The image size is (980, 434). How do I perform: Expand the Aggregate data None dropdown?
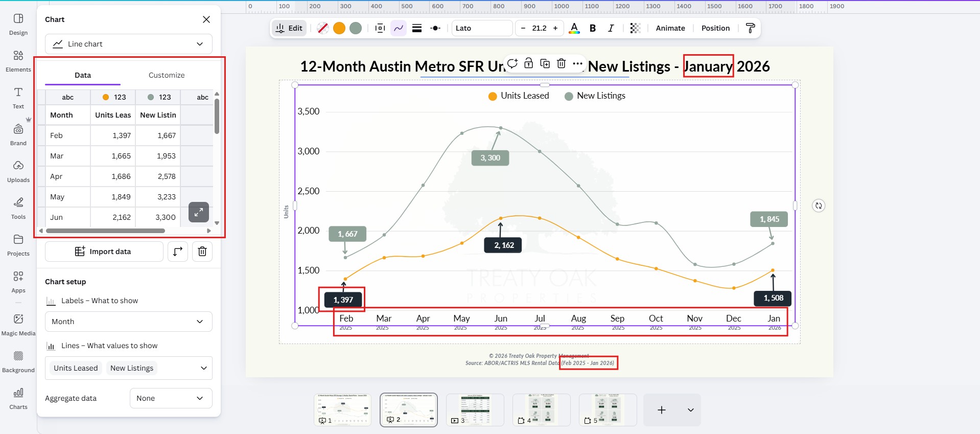171,398
